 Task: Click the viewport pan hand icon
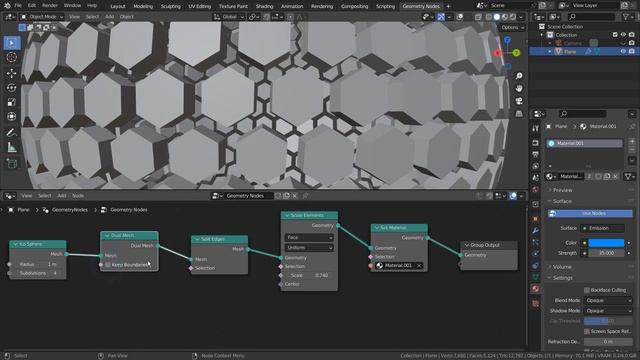coord(519,89)
